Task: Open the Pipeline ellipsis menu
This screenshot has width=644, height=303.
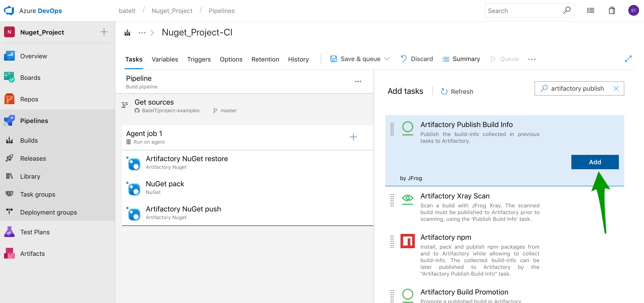Action: [x=358, y=81]
